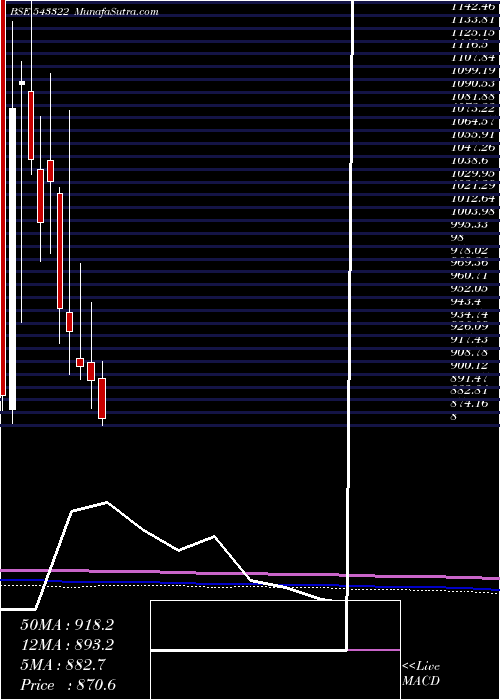
Task: Click the 1142.46 price axis label
Action: pyautogui.click(x=472, y=6)
